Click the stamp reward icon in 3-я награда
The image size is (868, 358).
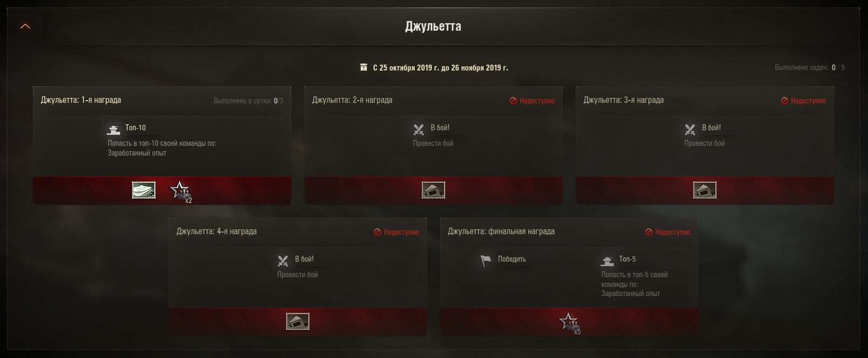(705, 190)
